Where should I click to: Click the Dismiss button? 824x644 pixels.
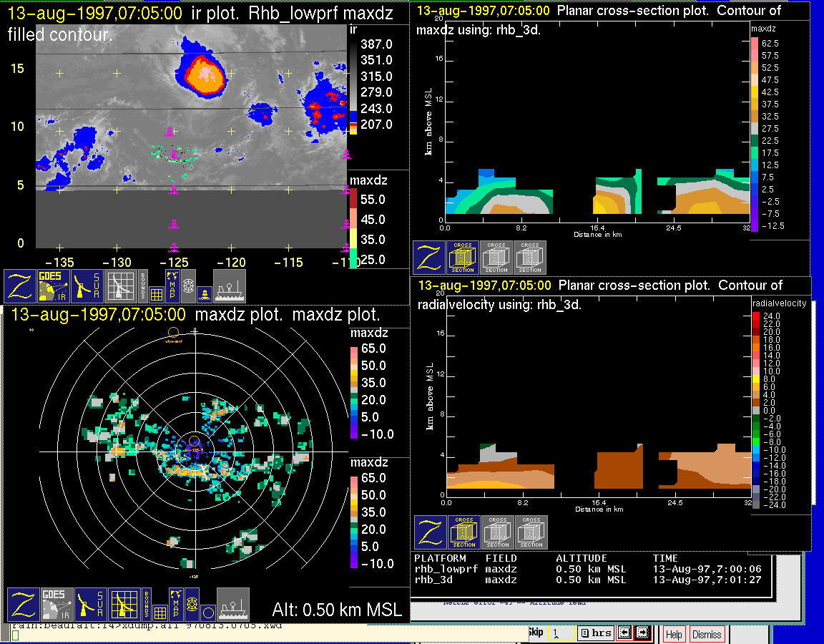(x=707, y=634)
